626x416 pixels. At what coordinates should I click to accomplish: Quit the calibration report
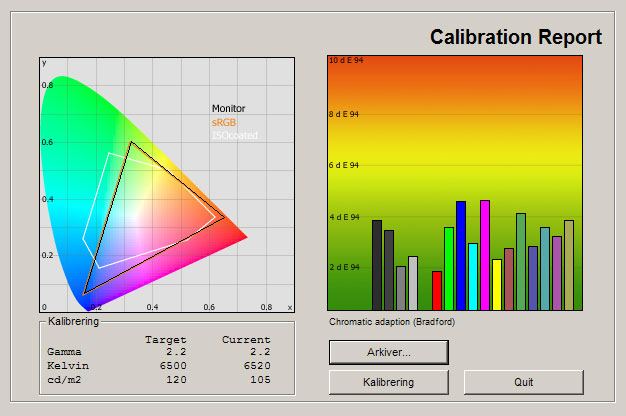tap(523, 382)
